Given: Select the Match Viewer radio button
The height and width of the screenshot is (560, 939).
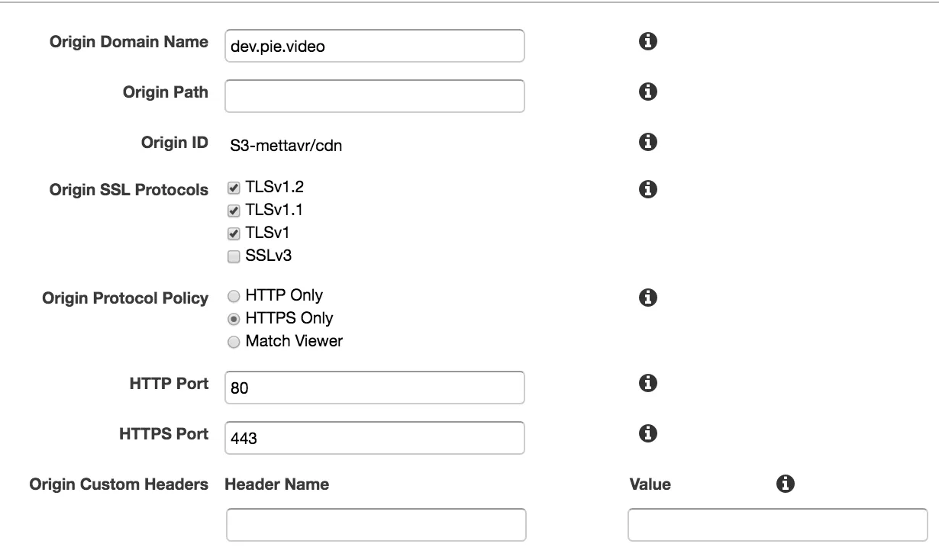Looking at the screenshot, I should (234, 342).
